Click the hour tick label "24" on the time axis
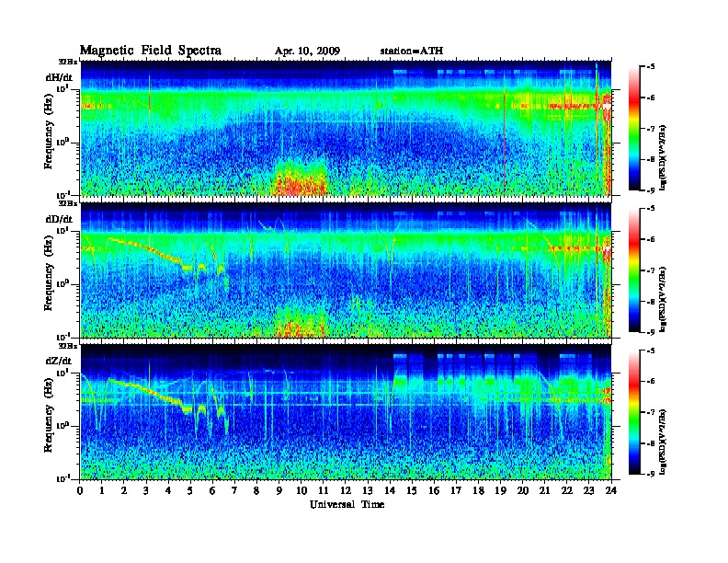Viewport: 728px width, 563px height. [611, 491]
